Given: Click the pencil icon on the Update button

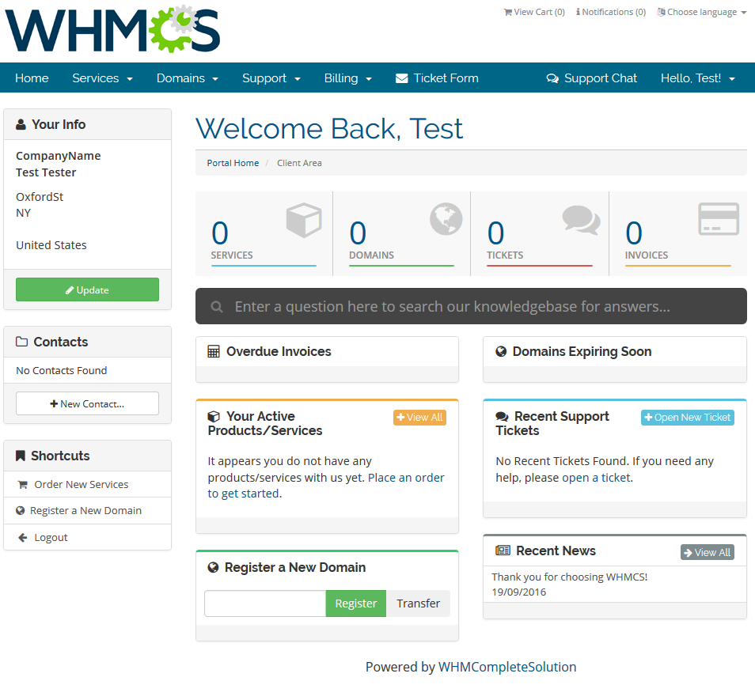Looking at the screenshot, I should pyautogui.click(x=70, y=290).
